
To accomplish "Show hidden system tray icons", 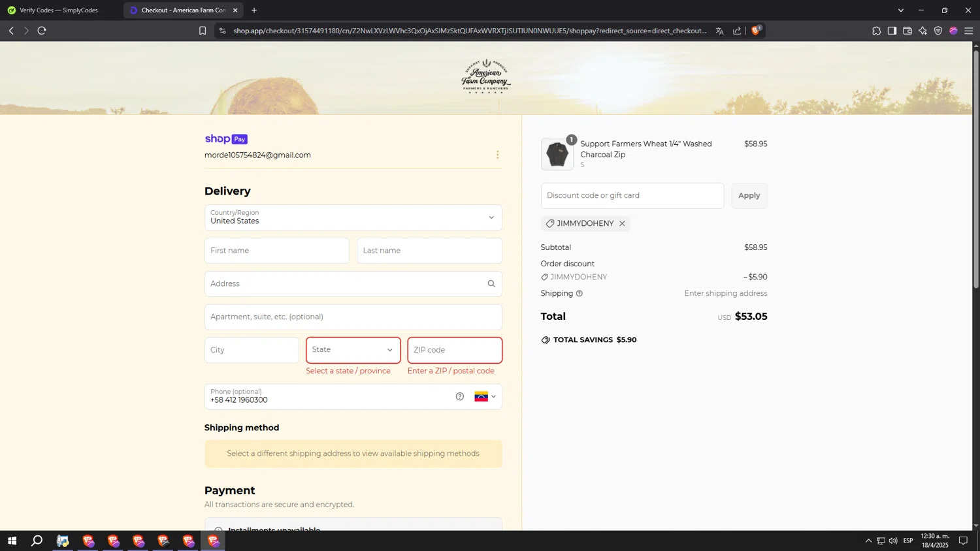I will tap(868, 541).
